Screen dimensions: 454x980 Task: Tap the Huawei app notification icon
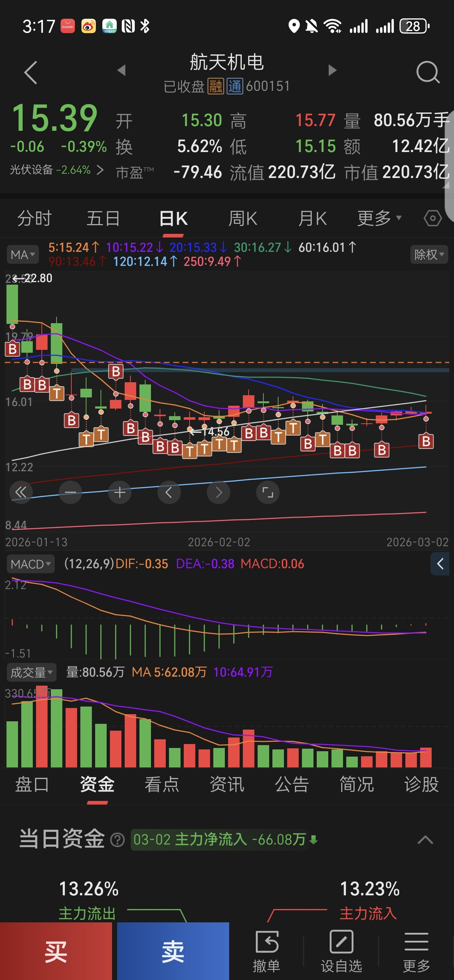[x=68, y=26]
